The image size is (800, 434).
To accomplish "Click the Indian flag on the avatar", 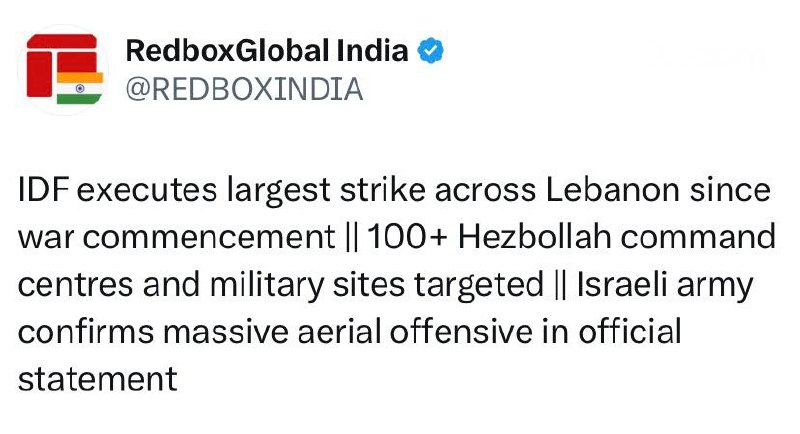I will [x=80, y=88].
